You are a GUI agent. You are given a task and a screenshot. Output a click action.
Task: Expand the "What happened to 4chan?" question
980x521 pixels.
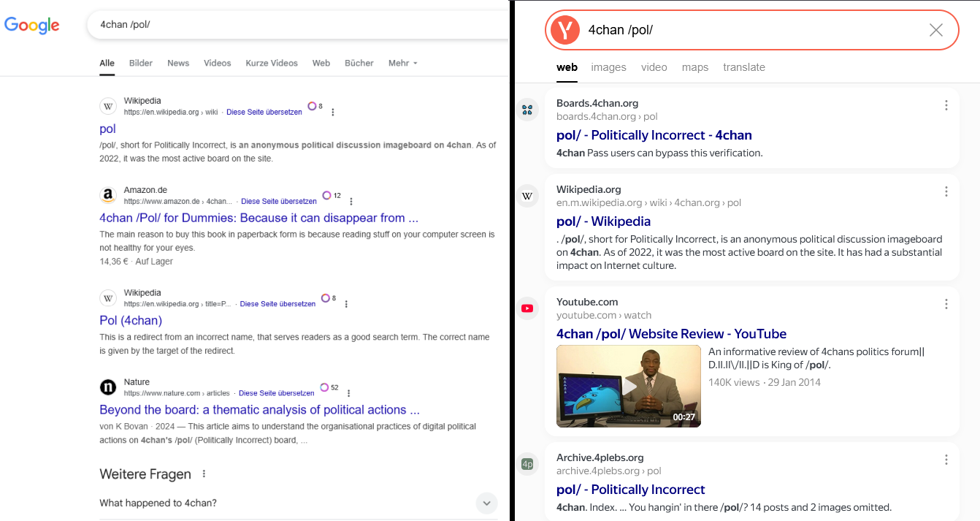pyautogui.click(x=486, y=503)
